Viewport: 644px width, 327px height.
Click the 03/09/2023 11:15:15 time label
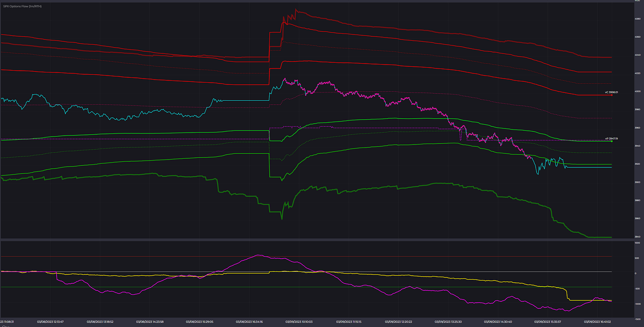click(349, 322)
